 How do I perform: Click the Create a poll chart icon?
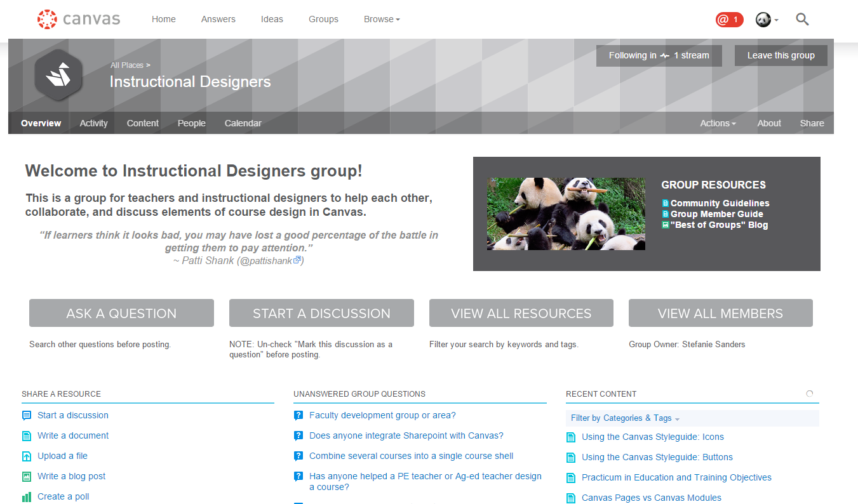(x=27, y=497)
